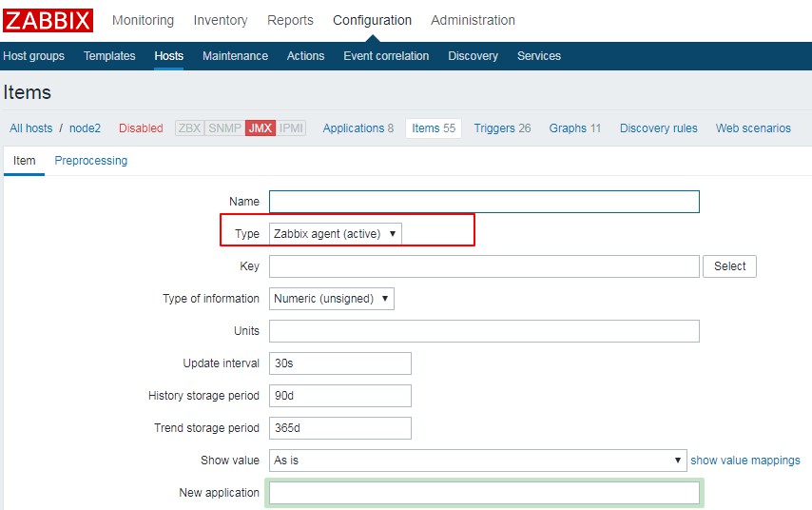Open the Show value dropdown
This screenshot has height=510, width=812.
[477, 461]
